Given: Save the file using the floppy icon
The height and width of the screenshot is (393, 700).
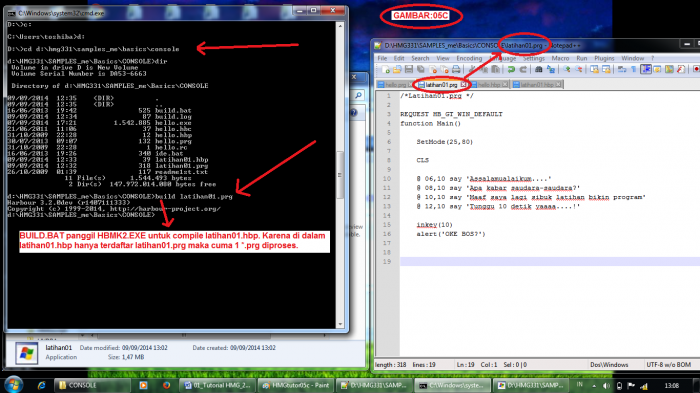Looking at the screenshot, I should pos(409,69).
